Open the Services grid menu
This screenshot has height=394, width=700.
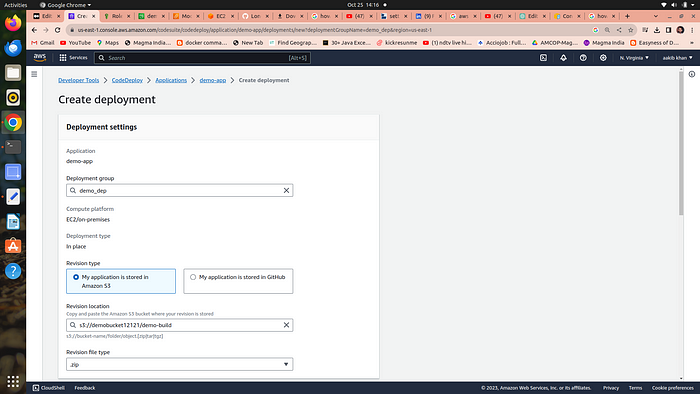[73, 58]
